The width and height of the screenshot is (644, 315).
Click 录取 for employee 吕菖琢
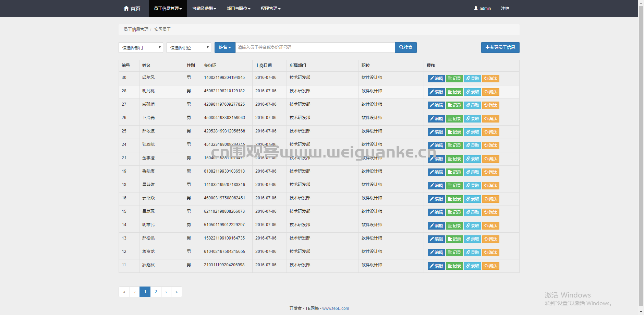473,212
